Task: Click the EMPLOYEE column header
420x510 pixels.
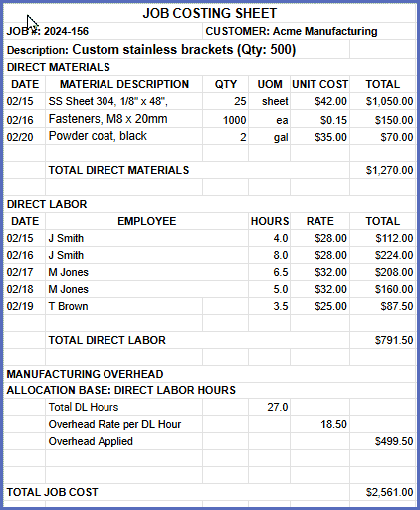Action: click(x=147, y=221)
